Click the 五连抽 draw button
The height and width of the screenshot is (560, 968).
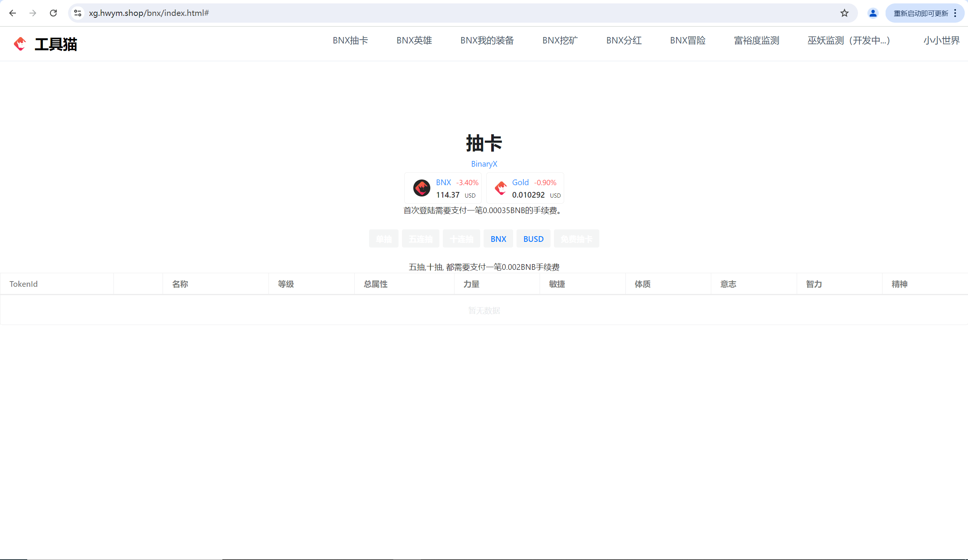click(420, 239)
